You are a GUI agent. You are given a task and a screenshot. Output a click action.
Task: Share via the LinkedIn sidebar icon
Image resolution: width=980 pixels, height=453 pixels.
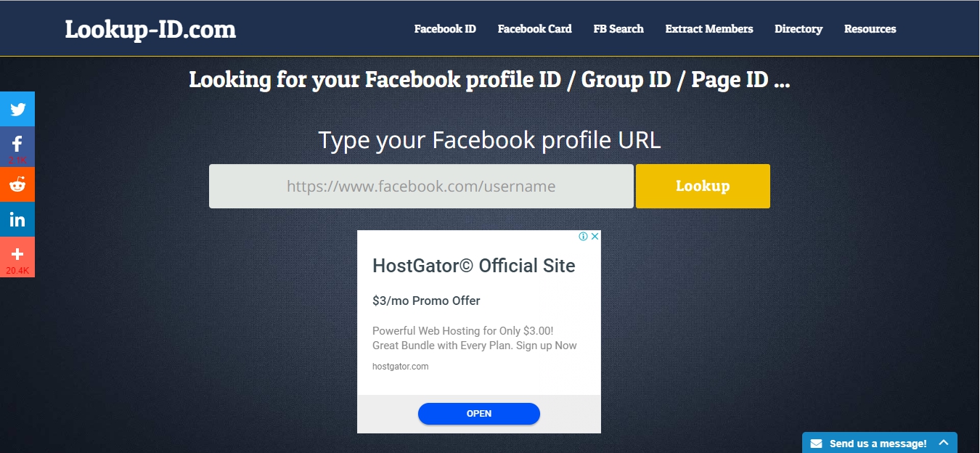pyautogui.click(x=17, y=219)
